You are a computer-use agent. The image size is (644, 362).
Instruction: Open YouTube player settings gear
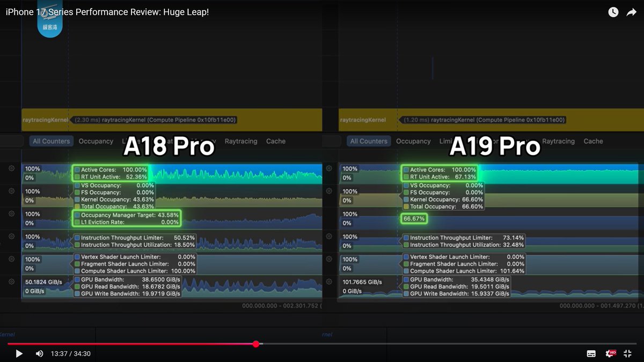click(x=610, y=353)
